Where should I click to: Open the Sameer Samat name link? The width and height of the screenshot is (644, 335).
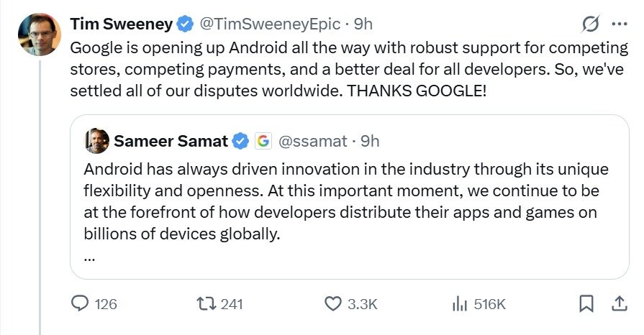[171, 141]
